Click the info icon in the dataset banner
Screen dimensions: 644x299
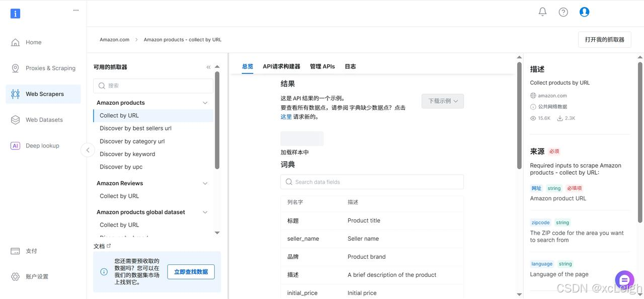104,272
